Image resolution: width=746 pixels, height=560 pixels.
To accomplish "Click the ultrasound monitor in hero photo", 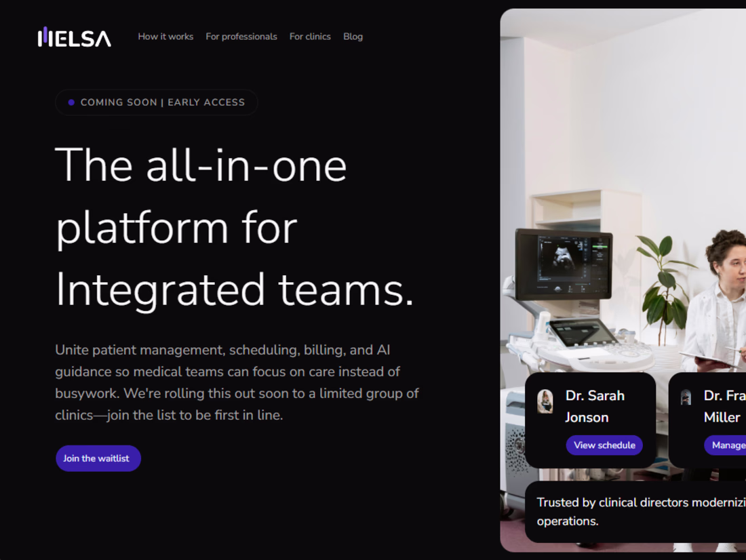I will pos(564,264).
